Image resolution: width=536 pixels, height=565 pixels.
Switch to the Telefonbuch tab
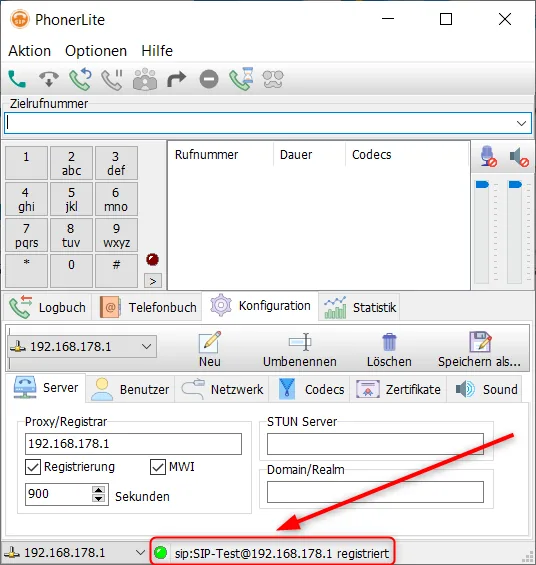147,307
